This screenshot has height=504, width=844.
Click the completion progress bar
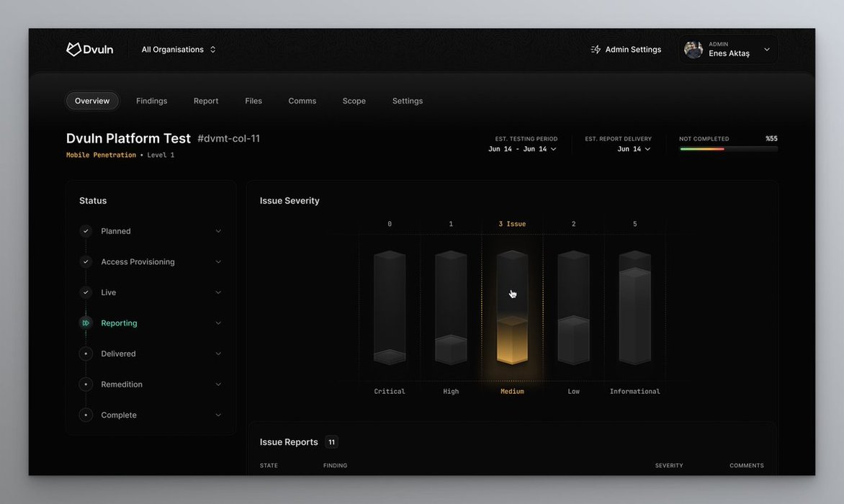728,149
